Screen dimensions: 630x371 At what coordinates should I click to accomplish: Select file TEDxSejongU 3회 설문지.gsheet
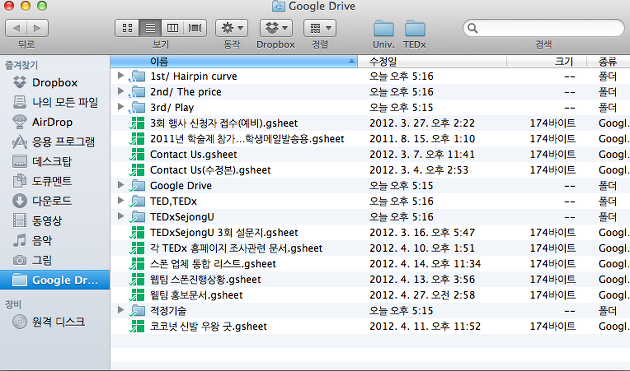224,232
